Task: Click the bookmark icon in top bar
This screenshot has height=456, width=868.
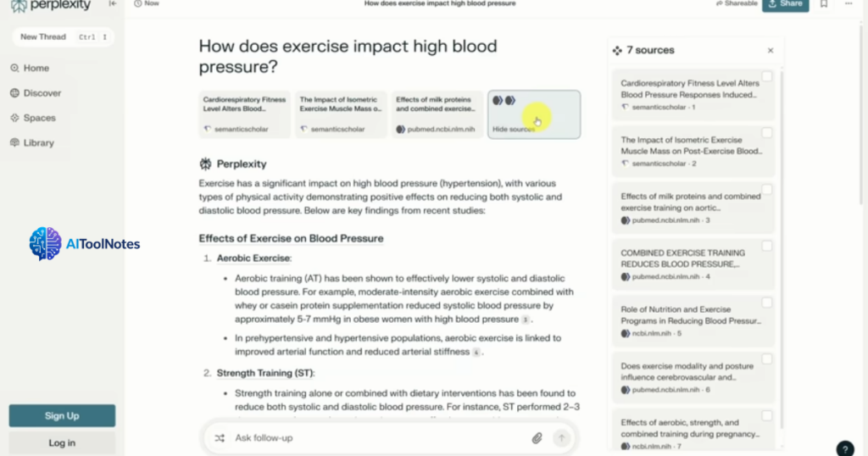Action: pyautogui.click(x=823, y=4)
